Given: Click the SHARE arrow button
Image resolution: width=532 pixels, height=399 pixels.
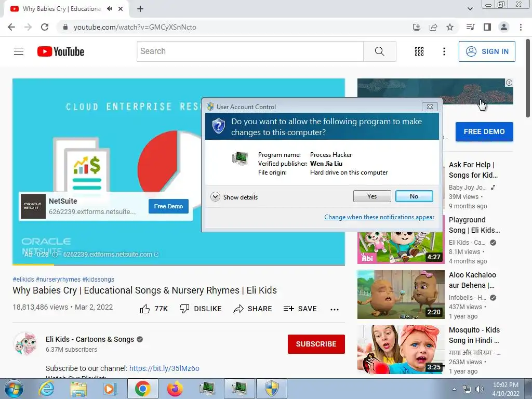Looking at the screenshot, I should (253, 309).
